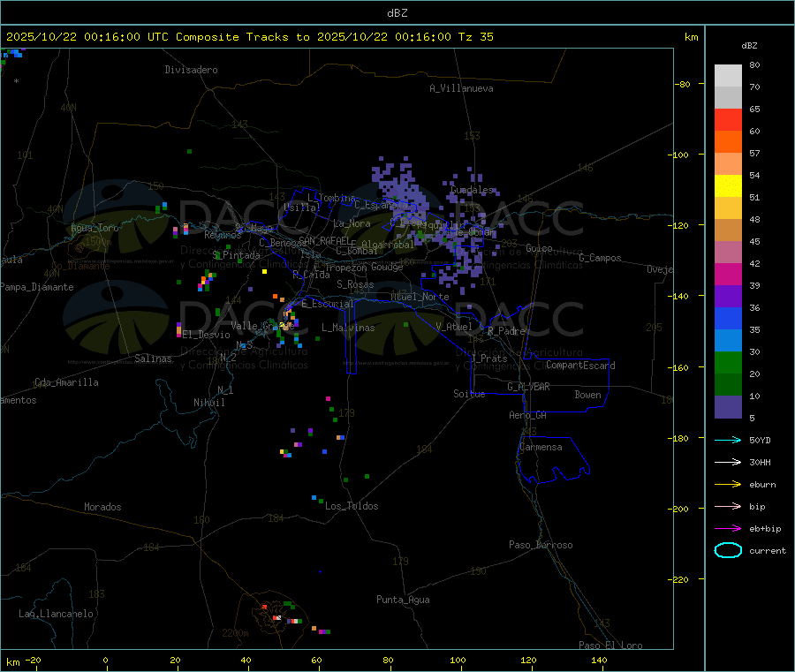Viewport: 795px width, 672px height.
Task: Click the pink bip arrow legend symbol
Action: click(x=728, y=506)
